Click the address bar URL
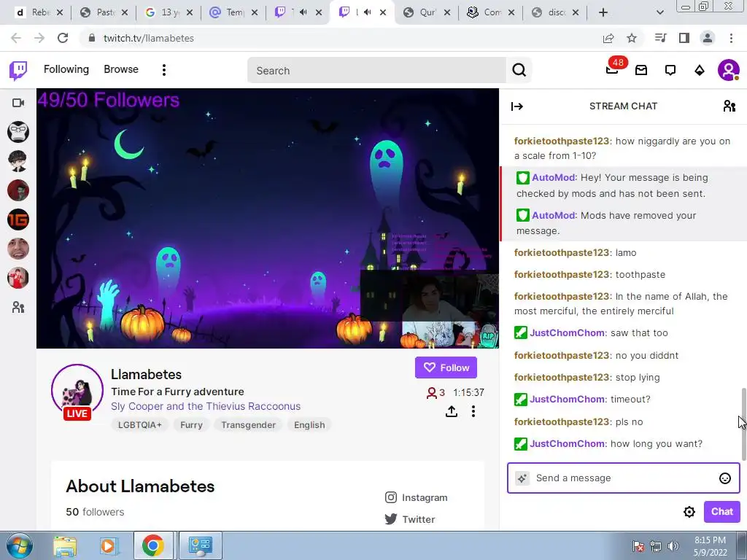This screenshot has width=747, height=560. pyautogui.click(x=149, y=38)
